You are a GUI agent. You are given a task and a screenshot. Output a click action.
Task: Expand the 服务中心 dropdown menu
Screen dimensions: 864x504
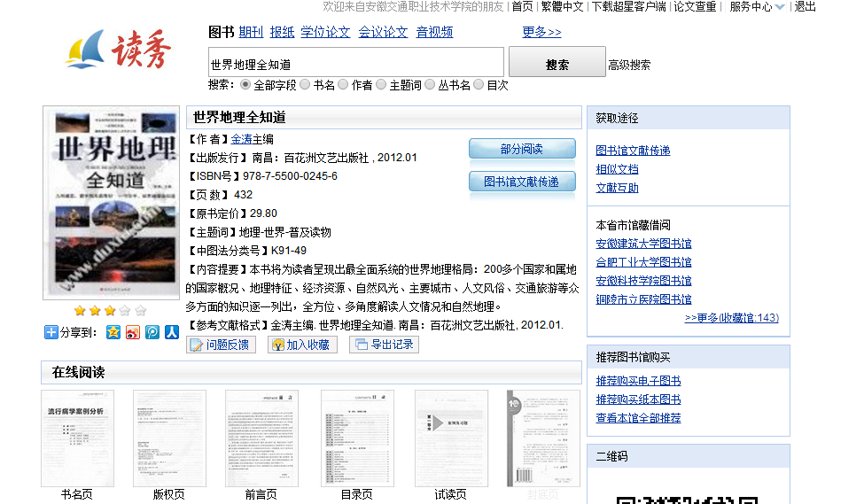click(756, 7)
